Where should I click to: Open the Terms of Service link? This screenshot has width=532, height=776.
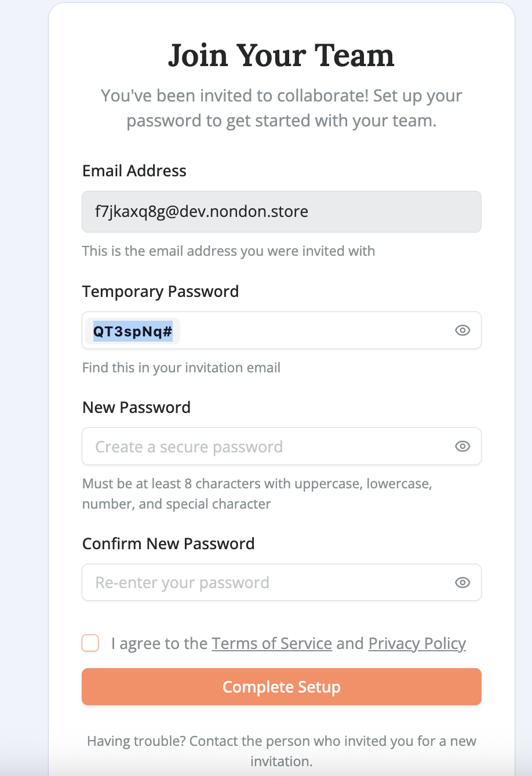[x=271, y=643]
